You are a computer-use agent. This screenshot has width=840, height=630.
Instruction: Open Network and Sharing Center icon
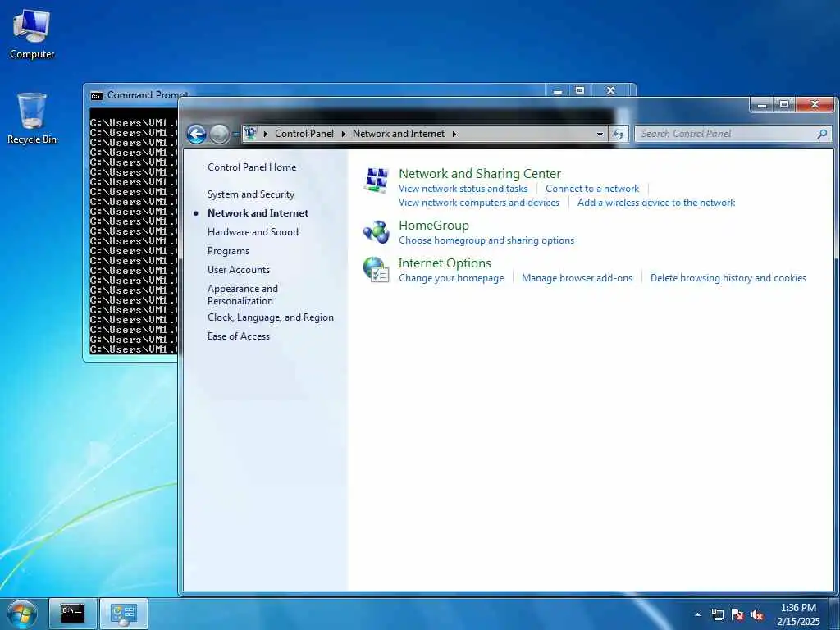coord(376,180)
